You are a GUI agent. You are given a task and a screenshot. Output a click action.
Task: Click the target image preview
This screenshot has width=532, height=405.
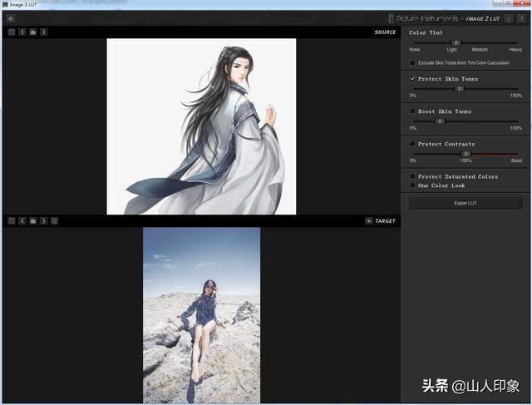point(201,315)
